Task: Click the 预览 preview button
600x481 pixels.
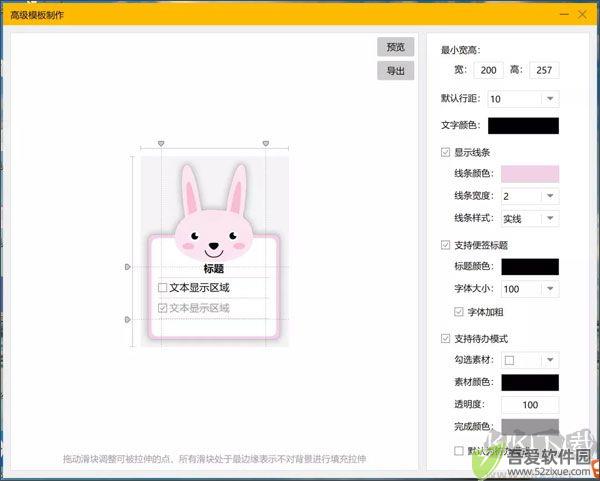Action: click(x=395, y=47)
